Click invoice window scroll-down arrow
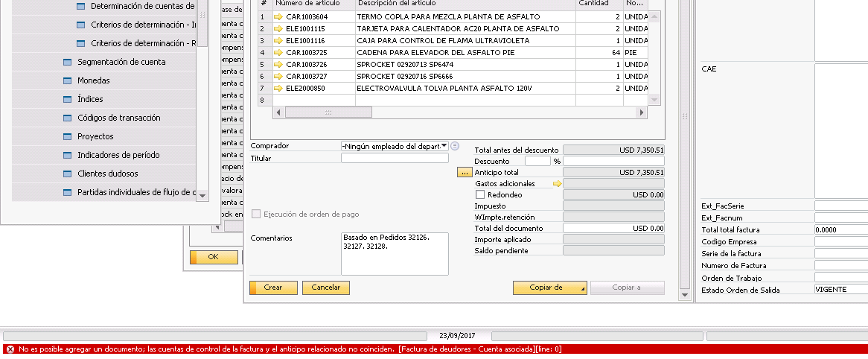The image size is (868, 359). pyautogui.click(x=686, y=296)
